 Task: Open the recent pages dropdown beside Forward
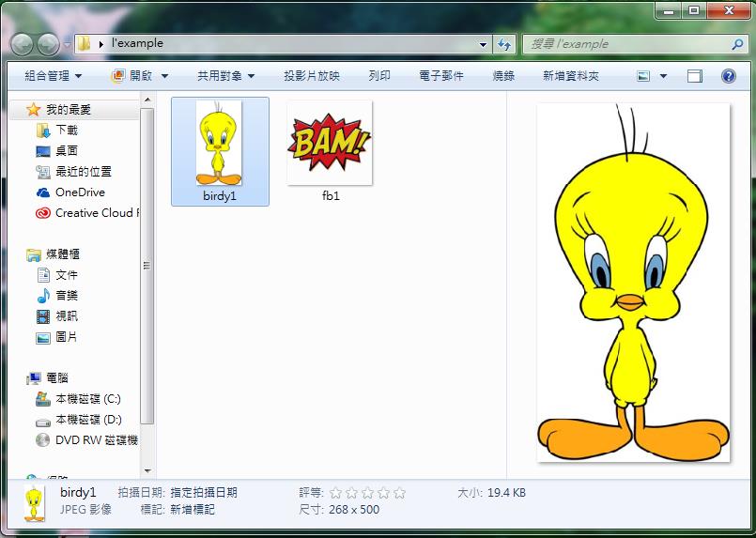pos(67,44)
